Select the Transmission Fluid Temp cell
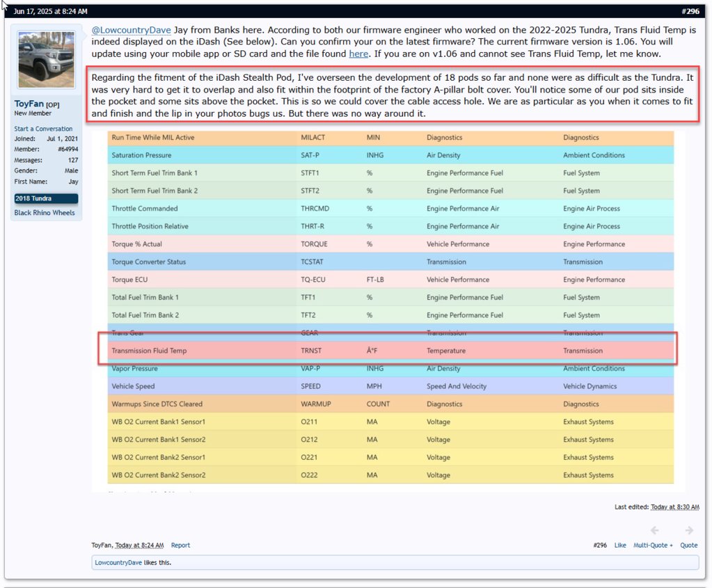712x588 pixels. tap(149, 351)
